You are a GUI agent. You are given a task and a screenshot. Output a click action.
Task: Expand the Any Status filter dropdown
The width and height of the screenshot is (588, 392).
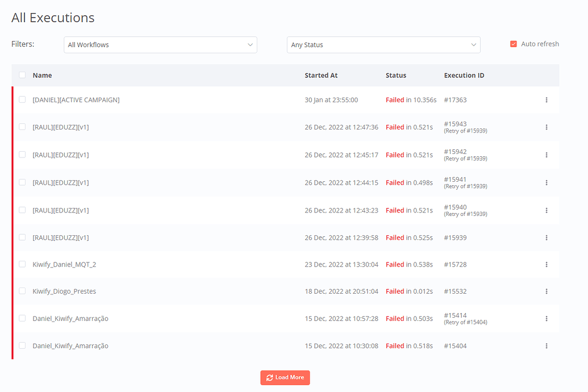383,45
